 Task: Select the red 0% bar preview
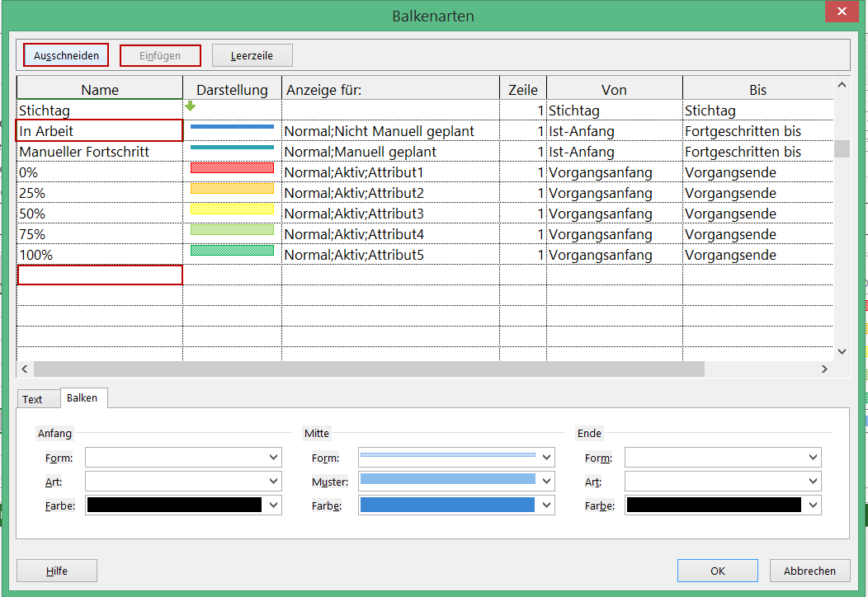click(232, 168)
